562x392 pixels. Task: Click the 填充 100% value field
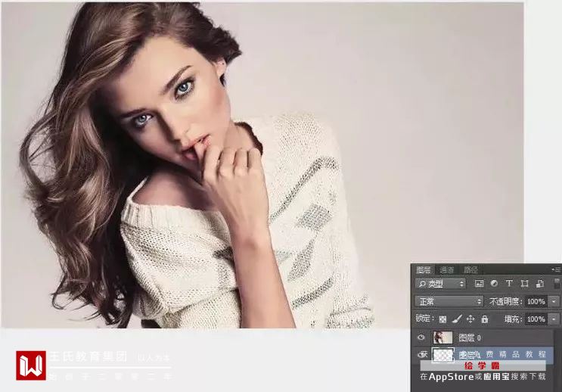coord(536,319)
